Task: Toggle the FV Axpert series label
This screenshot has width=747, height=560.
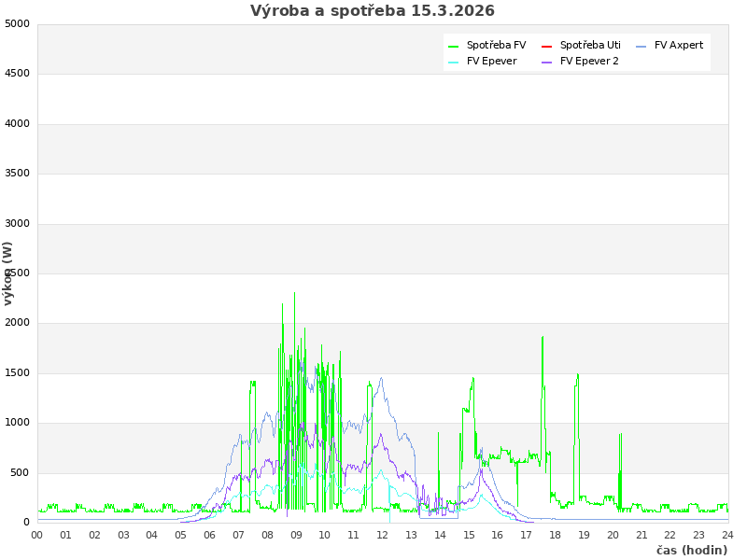Action: click(x=679, y=45)
